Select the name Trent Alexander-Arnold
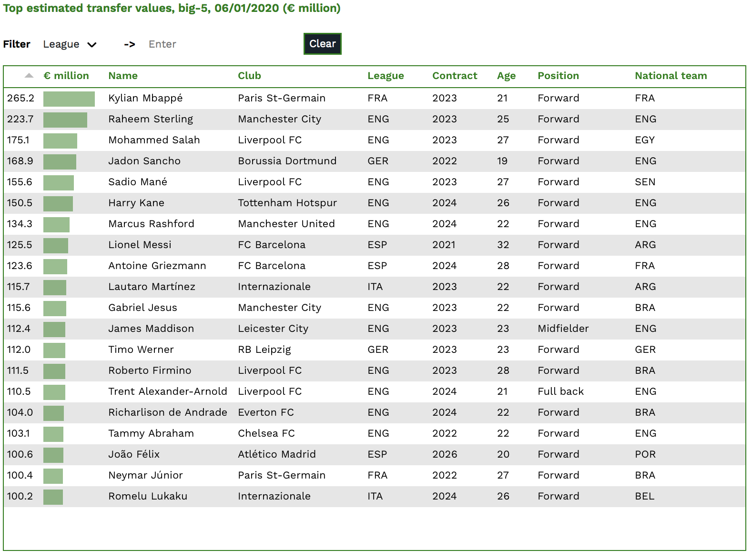 (x=168, y=391)
